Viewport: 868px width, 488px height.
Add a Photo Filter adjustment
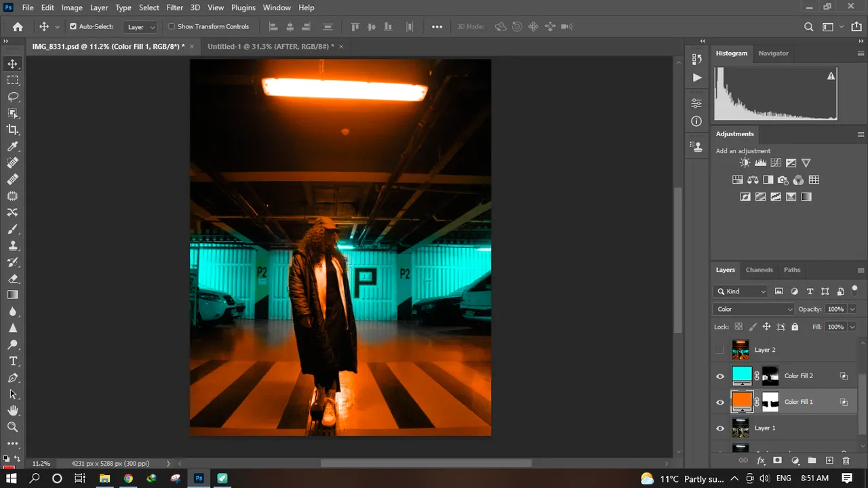point(783,180)
